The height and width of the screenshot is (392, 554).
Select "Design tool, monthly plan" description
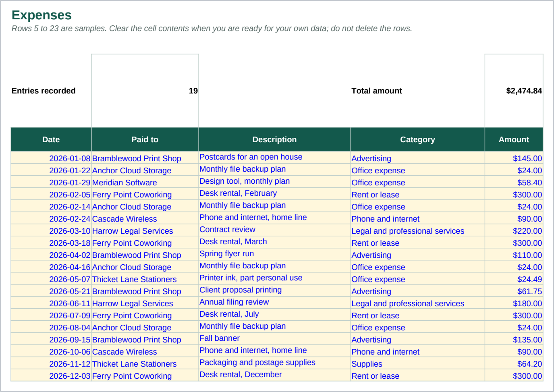(275, 182)
